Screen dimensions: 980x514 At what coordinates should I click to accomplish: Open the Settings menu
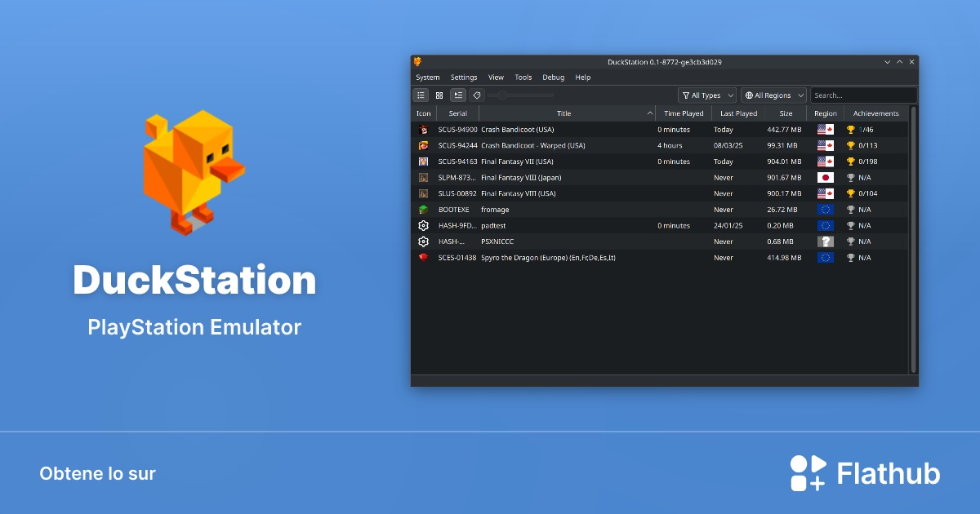pyautogui.click(x=463, y=77)
